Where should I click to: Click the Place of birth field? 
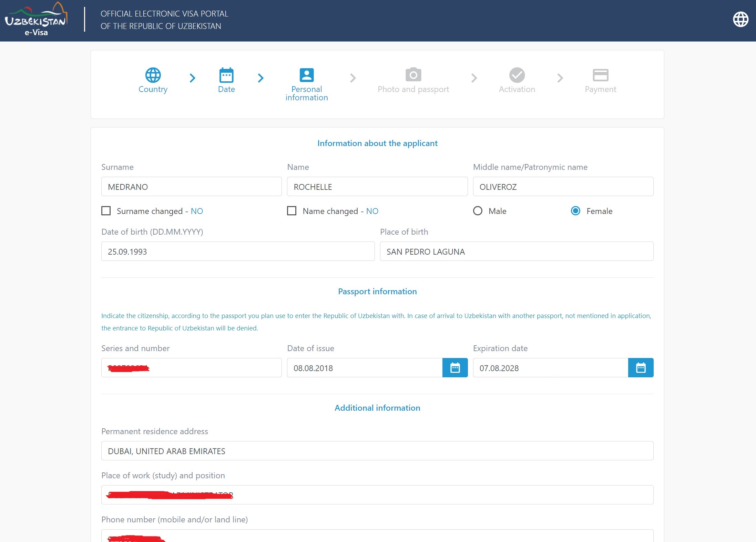[516, 252]
